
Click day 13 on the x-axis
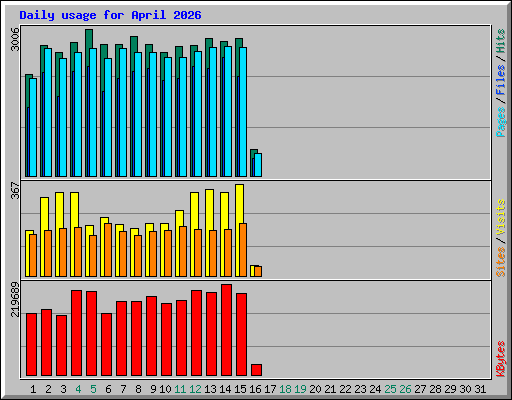(210, 389)
